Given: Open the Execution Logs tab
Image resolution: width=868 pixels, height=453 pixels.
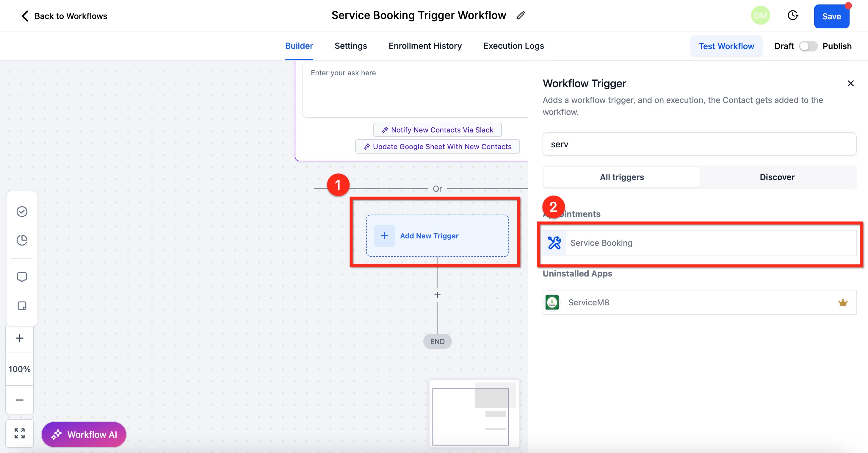Looking at the screenshot, I should click(513, 46).
